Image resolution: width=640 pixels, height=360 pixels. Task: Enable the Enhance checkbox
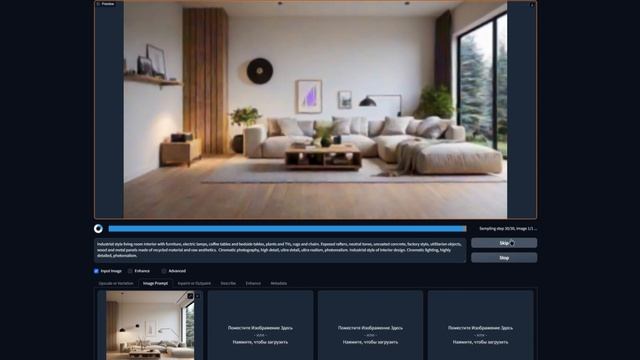click(130, 271)
